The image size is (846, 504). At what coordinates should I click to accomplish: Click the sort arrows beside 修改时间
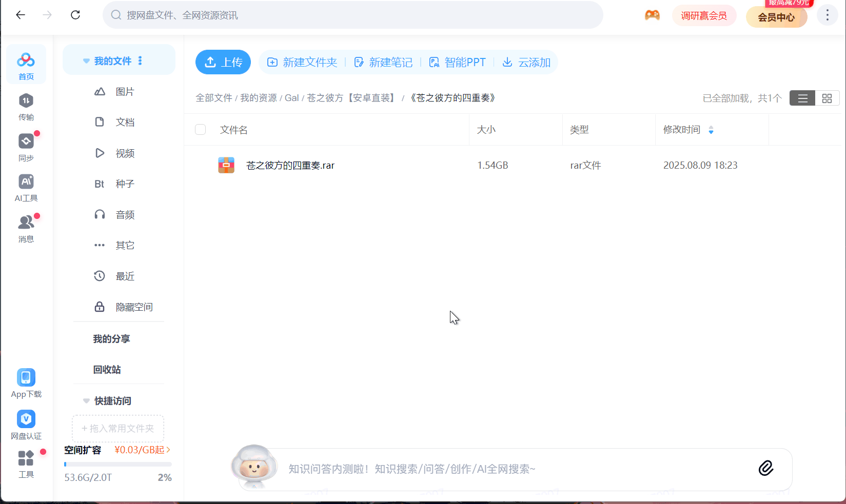711,130
